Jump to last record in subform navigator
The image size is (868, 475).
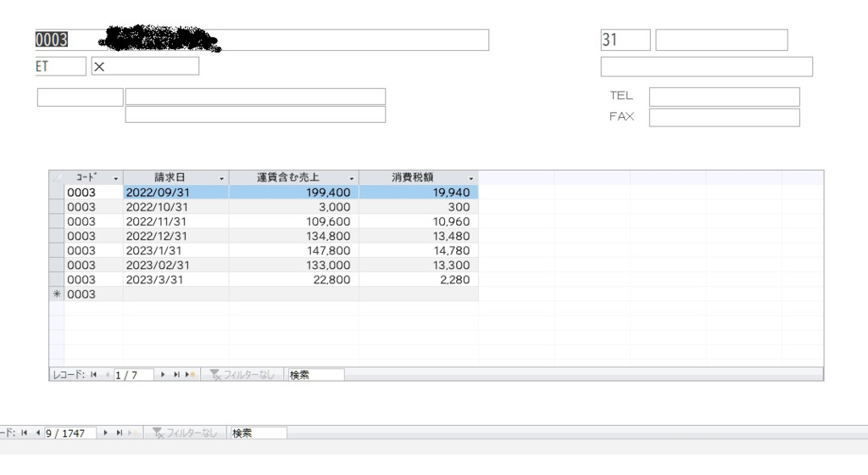pyautogui.click(x=176, y=374)
